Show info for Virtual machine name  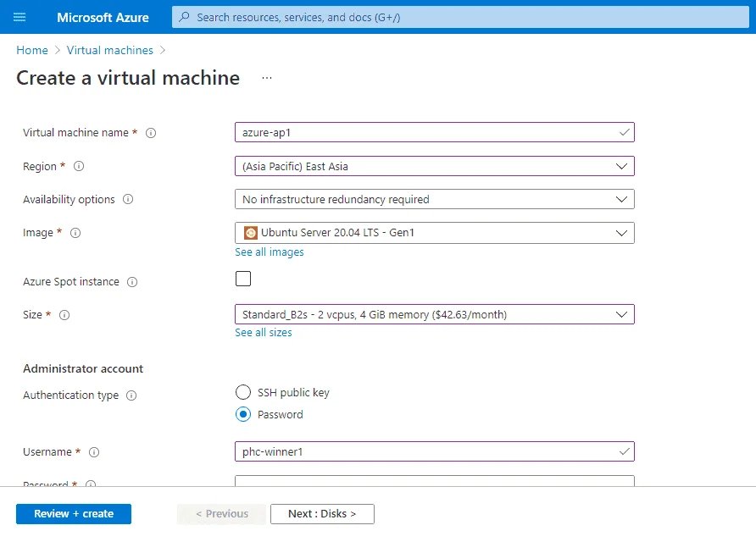click(x=151, y=133)
